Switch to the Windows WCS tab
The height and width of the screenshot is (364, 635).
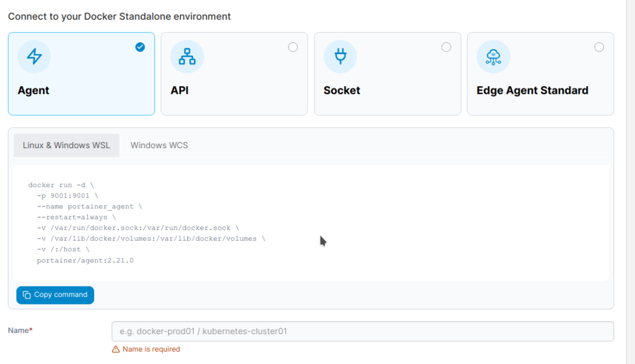pos(159,145)
